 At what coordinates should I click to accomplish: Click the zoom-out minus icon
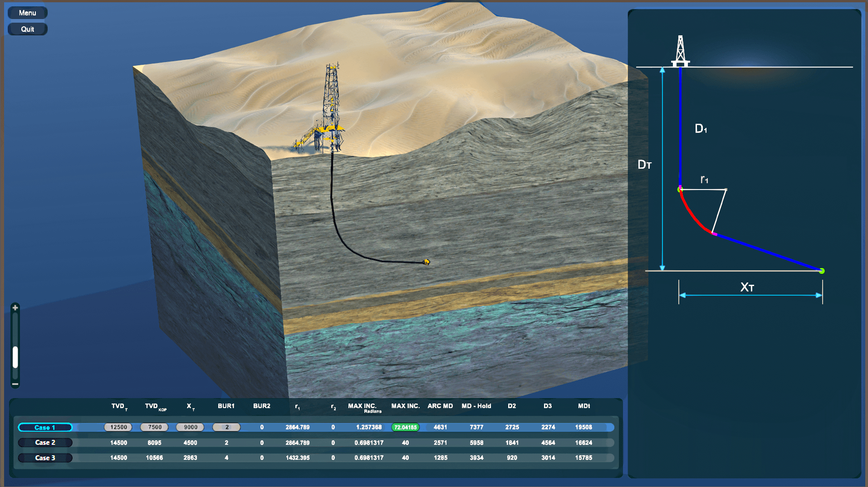point(15,384)
